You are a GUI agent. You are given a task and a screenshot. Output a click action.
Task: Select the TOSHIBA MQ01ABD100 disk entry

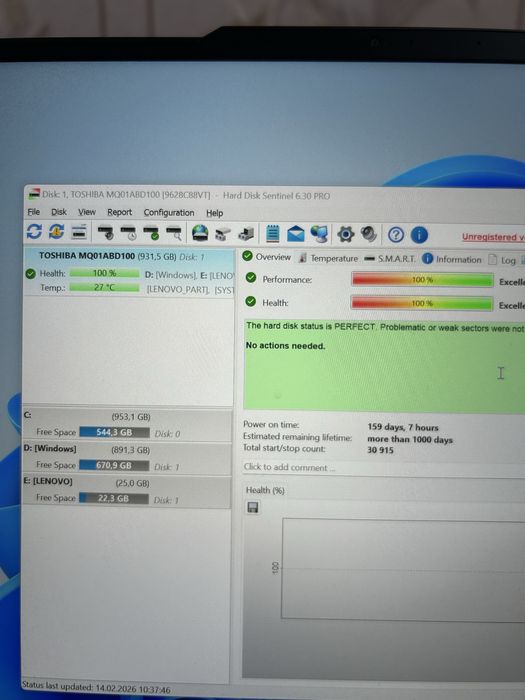pyautogui.click(x=129, y=271)
